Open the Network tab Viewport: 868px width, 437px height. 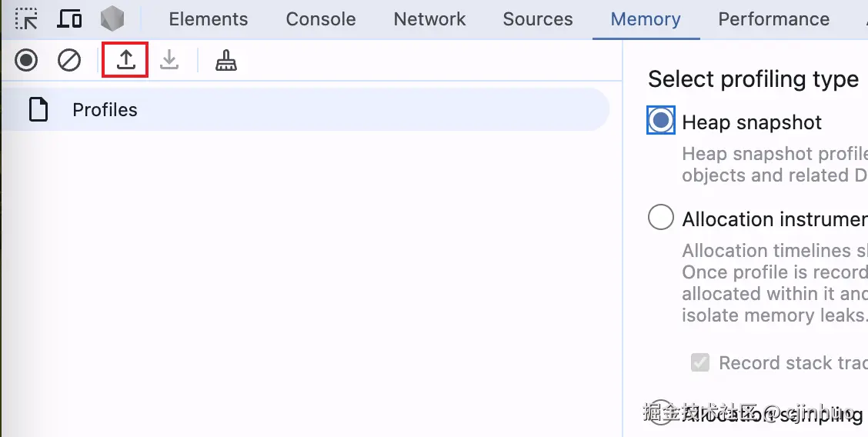tap(429, 19)
